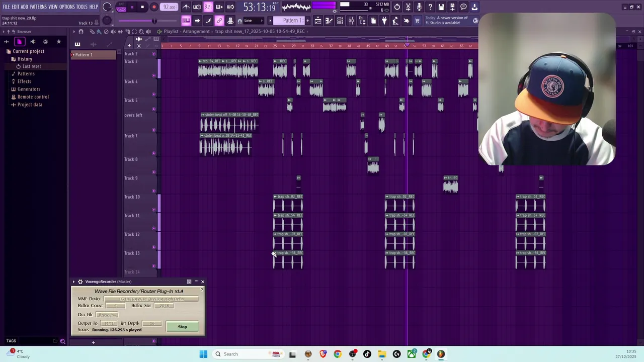
Task: Mute Track 3 using its green dot
Action: (154, 75)
